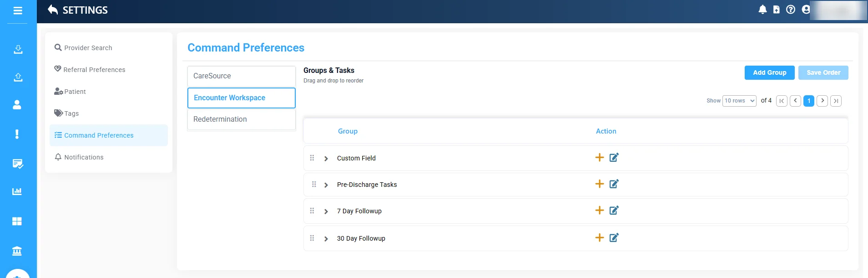Open Provider Search settings
This screenshot has height=278, width=868.
point(109,48)
